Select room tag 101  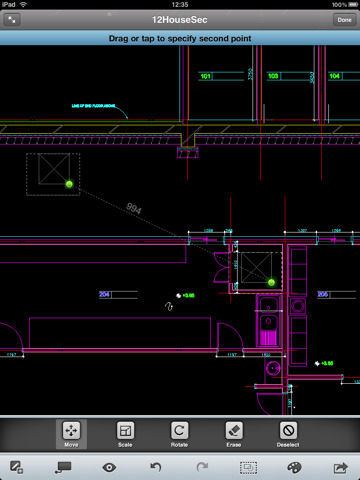point(205,76)
